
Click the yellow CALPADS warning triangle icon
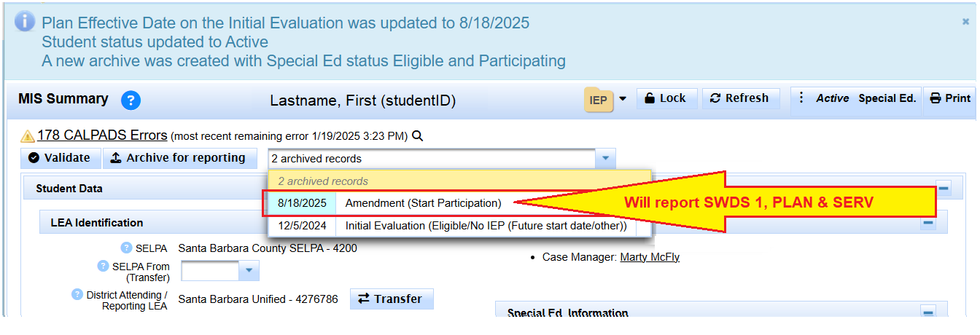(28, 136)
